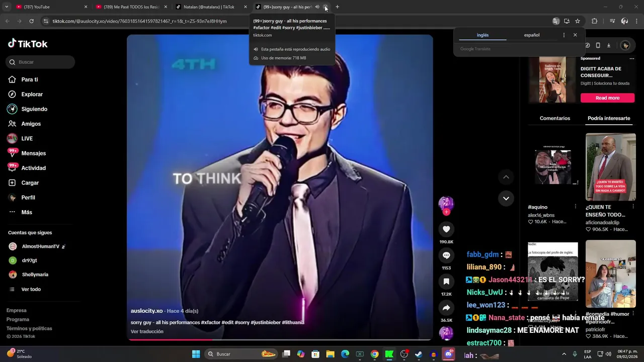The image size is (644, 362).
Task: Switch to Natalan (@natalanx) TikTok tab
Action: pyautogui.click(x=211, y=7)
